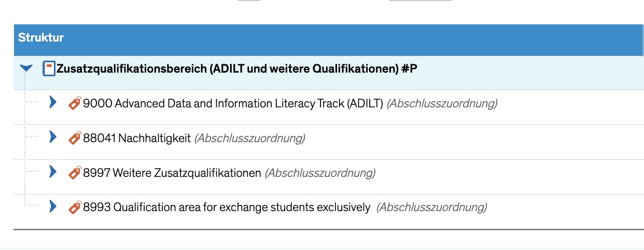Open 8993 Qualification area for exchange students exclusively
644x250 pixels.
click(227, 208)
